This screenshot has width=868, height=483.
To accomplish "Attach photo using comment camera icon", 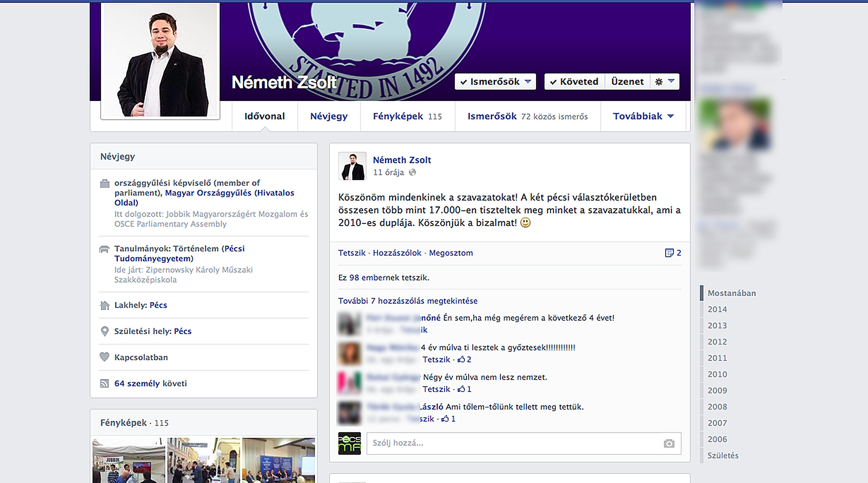I will (x=669, y=444).
